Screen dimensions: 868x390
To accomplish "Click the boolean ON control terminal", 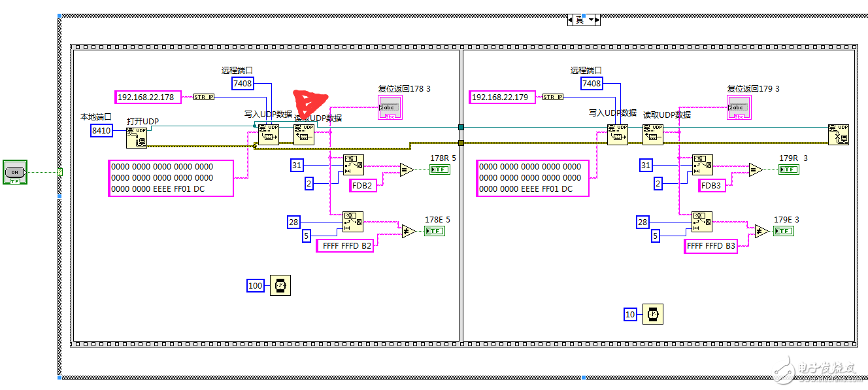I will (x=14, y=172).
